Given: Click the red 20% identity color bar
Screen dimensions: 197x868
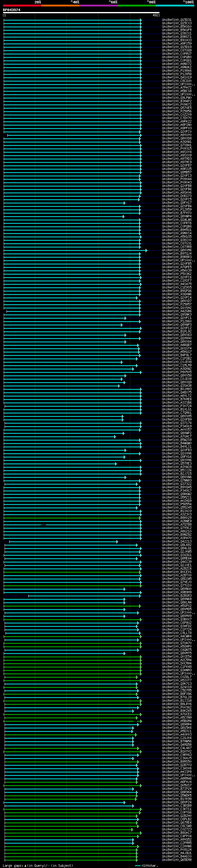Looking at the screenshot, I should (22, 6).
